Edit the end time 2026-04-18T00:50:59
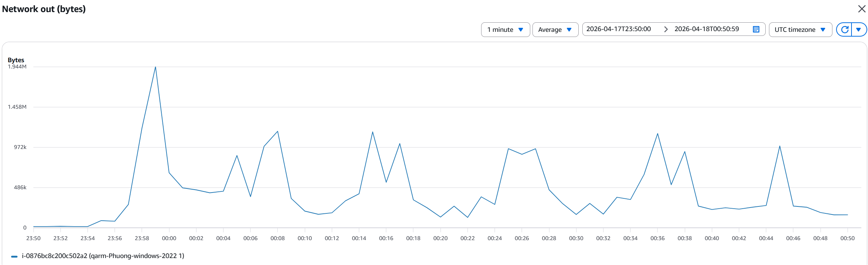The width and height of the screenshot is (868, 265). (707, 29)
